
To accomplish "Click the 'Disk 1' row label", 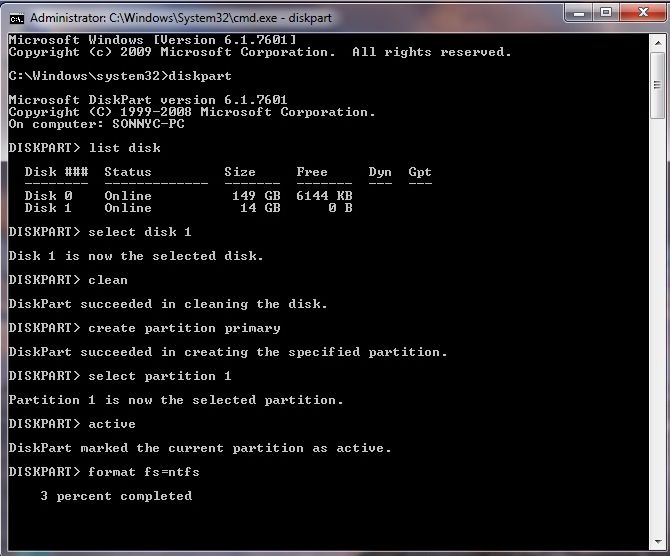I will (48, 208).
